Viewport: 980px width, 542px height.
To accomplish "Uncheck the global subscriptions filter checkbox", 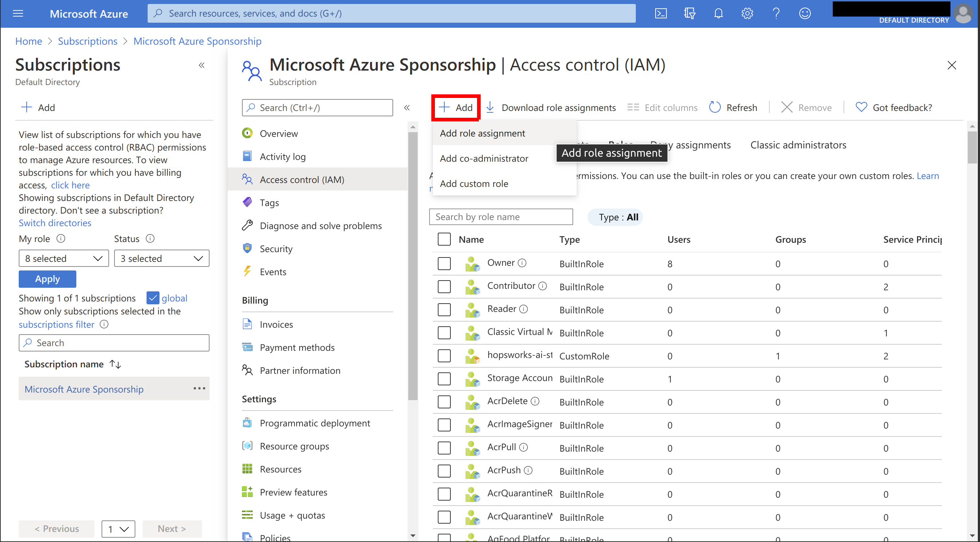I will coord(153,298).
